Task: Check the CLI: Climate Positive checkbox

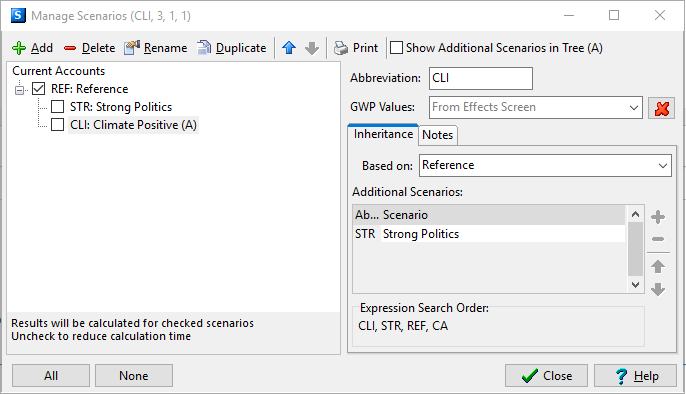Action: (57, 125)
